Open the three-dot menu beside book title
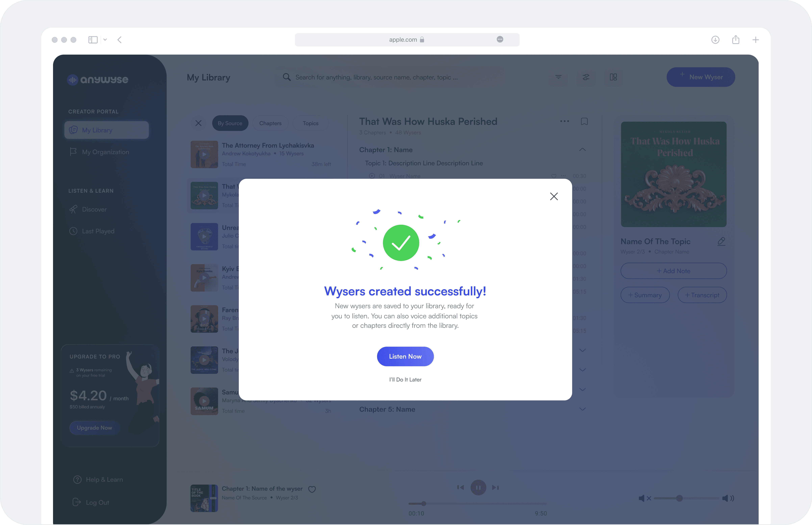Viewport: 812px width, 525px height. pyautogui.click(x=564, y=121)
